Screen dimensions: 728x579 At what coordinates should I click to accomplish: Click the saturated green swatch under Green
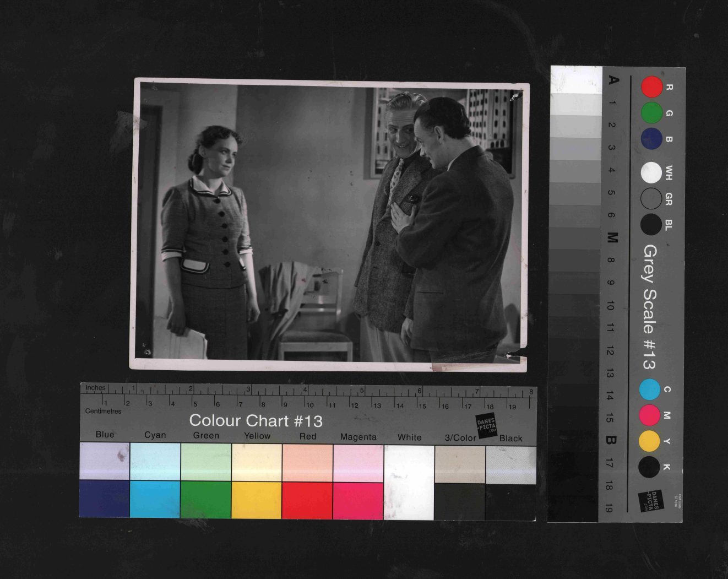[x=206, y=500]
